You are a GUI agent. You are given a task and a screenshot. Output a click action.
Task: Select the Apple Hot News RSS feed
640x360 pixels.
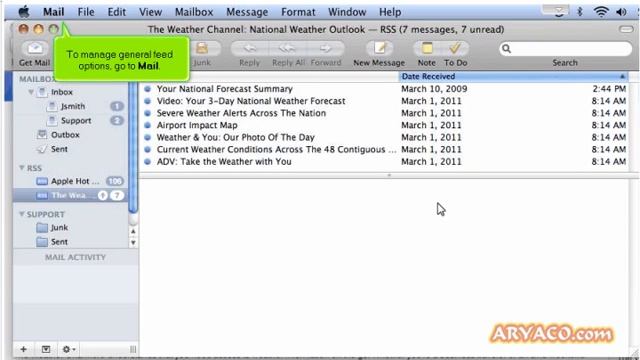(75, 181)
